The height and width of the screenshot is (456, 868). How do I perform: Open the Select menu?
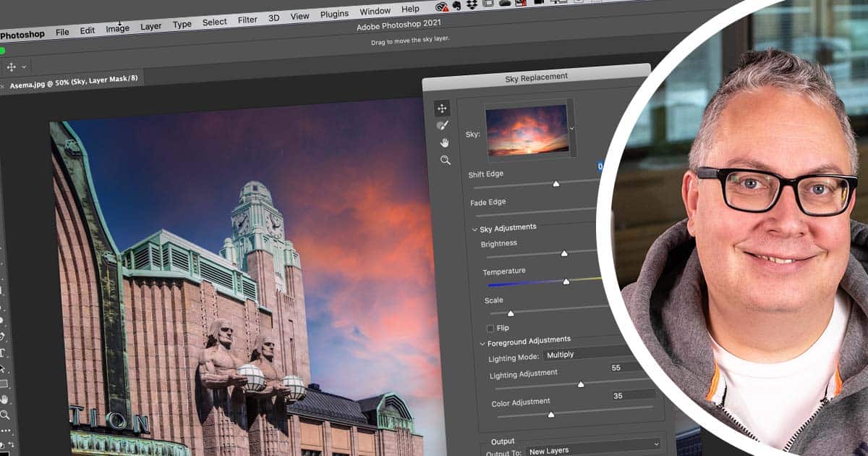(214, 22)
